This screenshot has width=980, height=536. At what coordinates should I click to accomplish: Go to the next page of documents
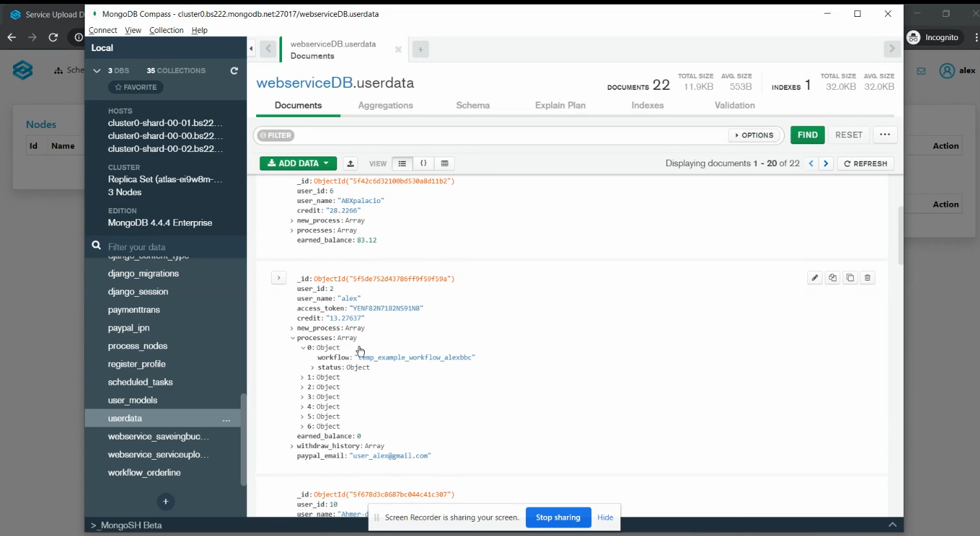pyautogui.click(x=826, y=164)
